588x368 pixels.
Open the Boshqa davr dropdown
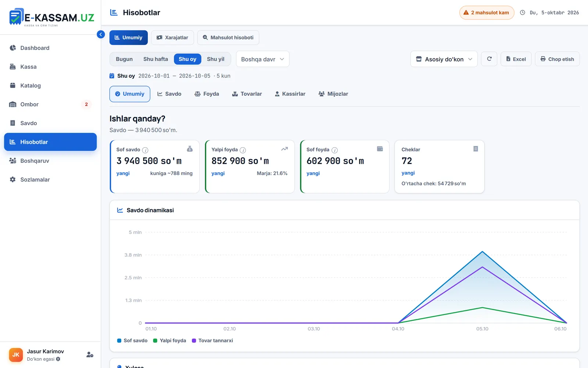263,59
